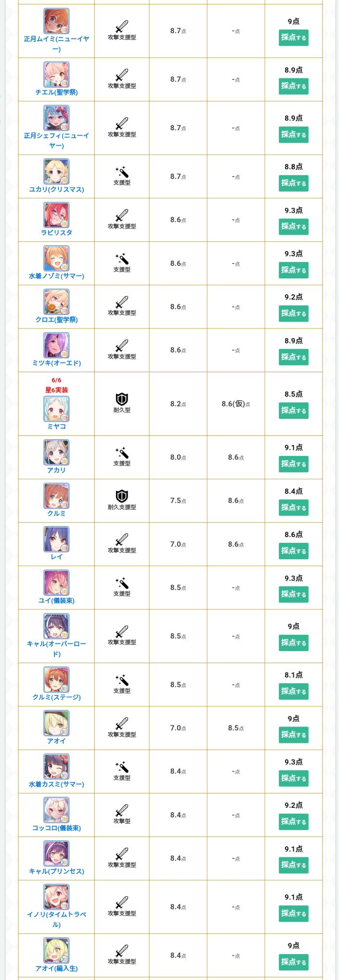Follow the ミツキ(オーエド) name link
This screenshot has width=339, height=980.
coord(56,363)
